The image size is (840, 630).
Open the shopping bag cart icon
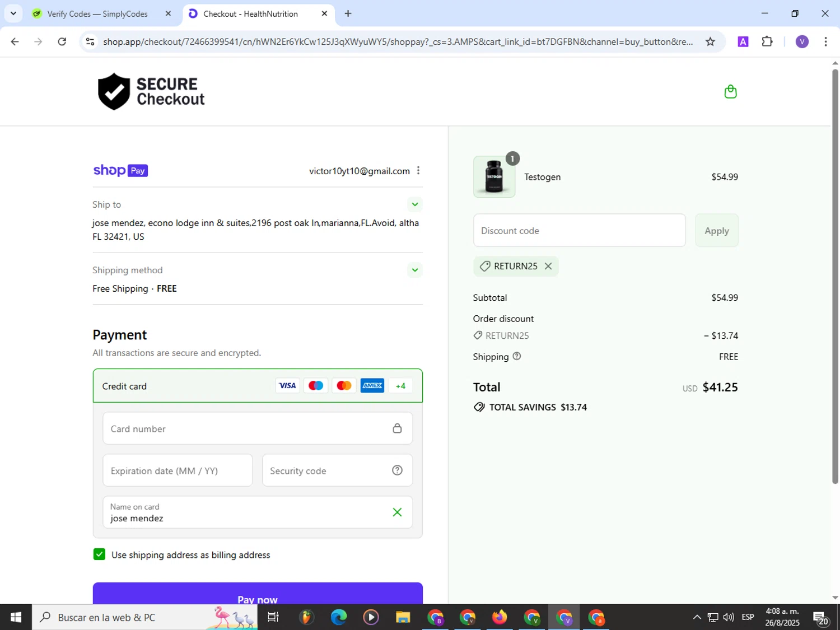click(x=730, y=91)
